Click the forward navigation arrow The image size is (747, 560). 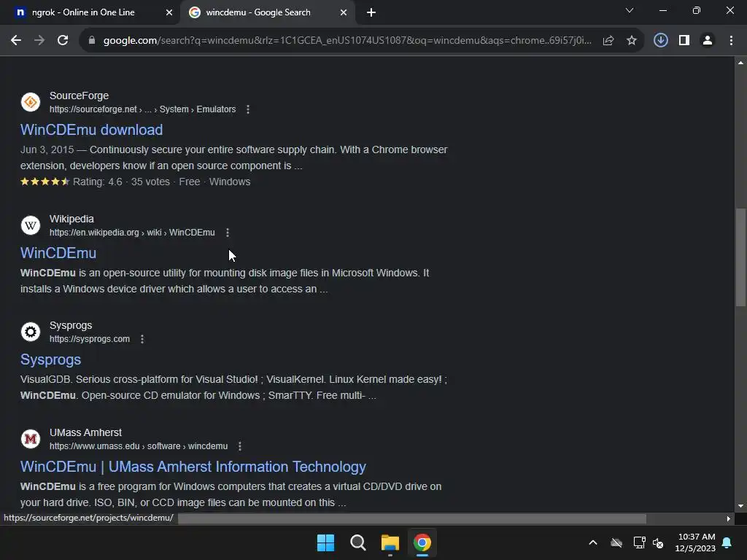tap(39, 41)
